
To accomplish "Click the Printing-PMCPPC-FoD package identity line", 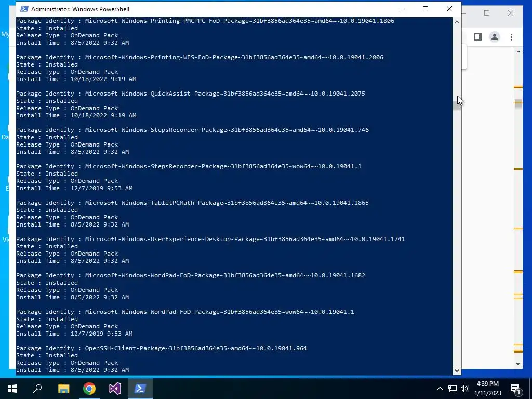I will [205, 21].
